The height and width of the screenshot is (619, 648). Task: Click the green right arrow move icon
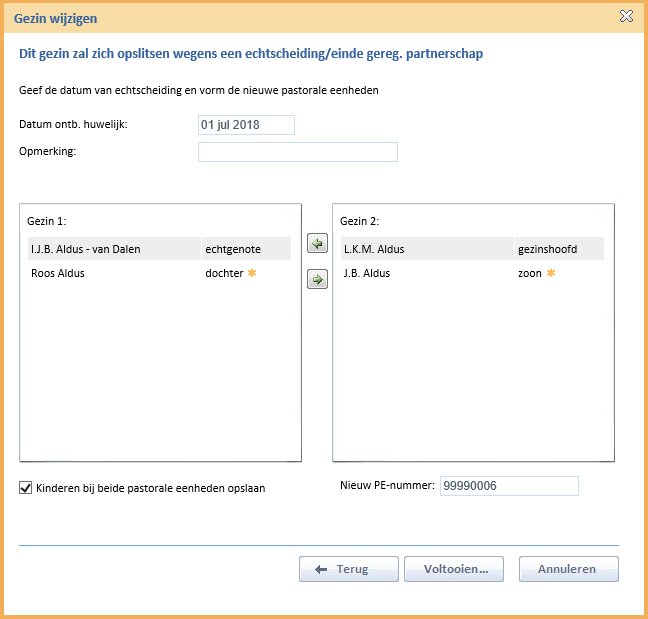[x=317, y=279]
